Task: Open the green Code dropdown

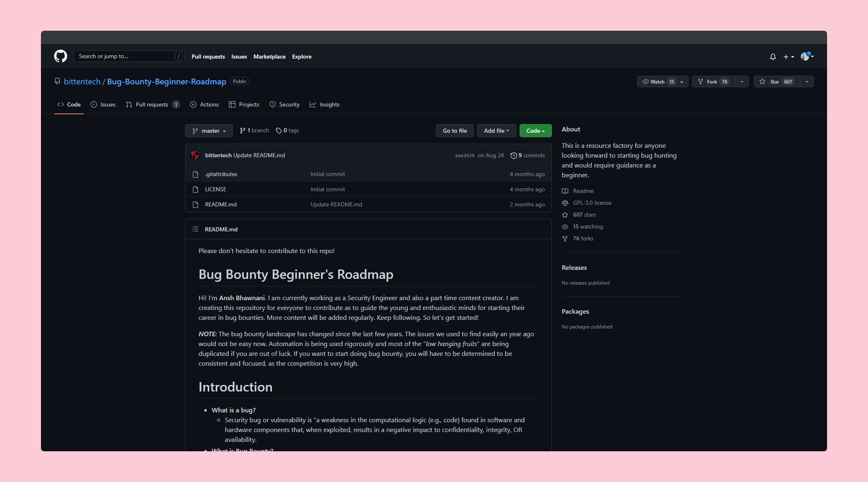Action: [x=535, y=131]
